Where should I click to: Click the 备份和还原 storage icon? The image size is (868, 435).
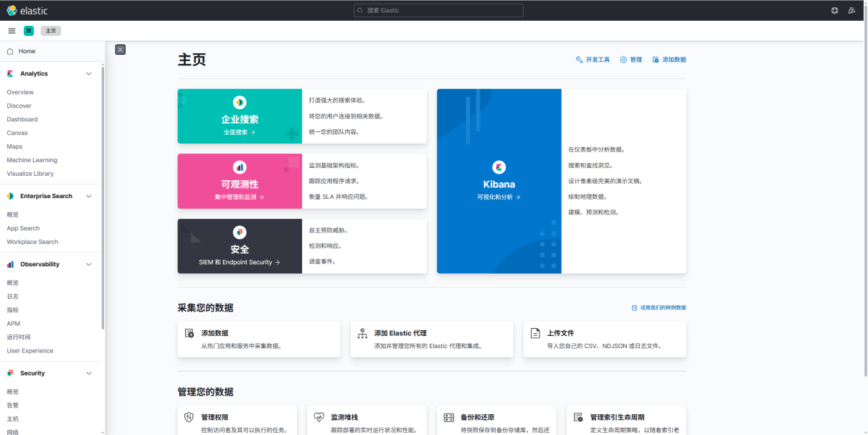449,417
